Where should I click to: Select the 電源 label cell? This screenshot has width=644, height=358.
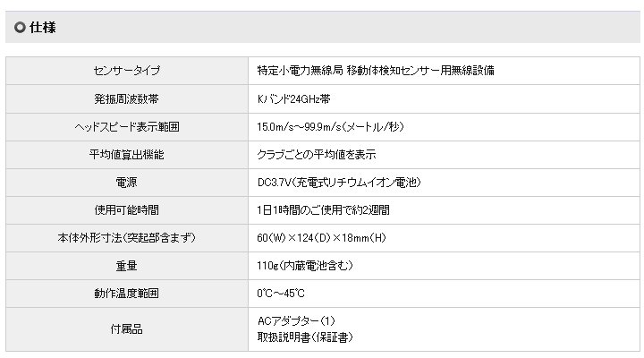126,182
